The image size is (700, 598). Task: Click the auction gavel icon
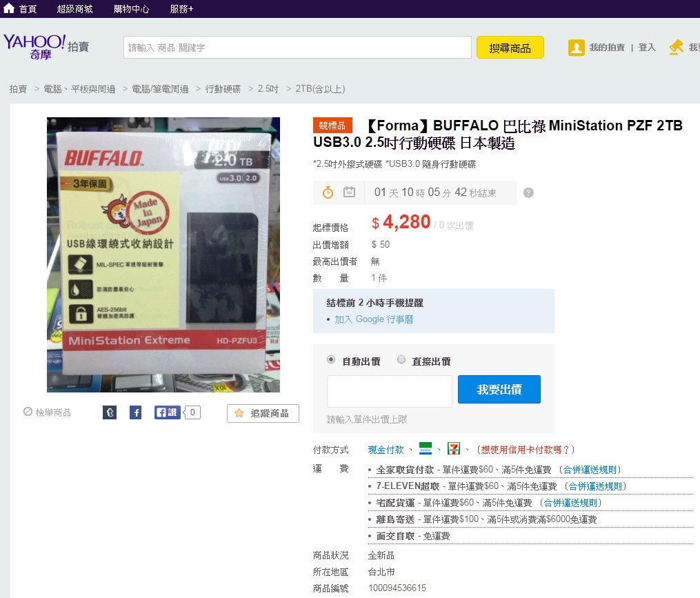[x=677, y=48]
